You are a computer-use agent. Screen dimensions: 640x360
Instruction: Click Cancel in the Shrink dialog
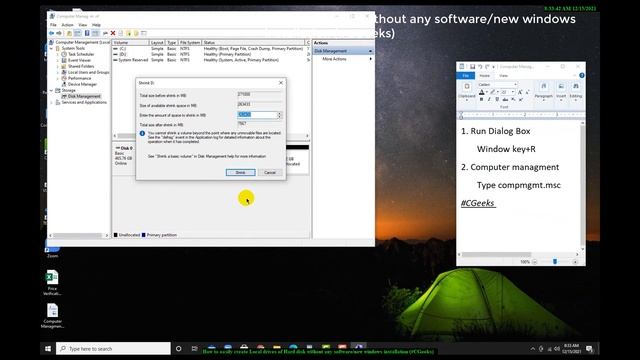tap(270, 173)
